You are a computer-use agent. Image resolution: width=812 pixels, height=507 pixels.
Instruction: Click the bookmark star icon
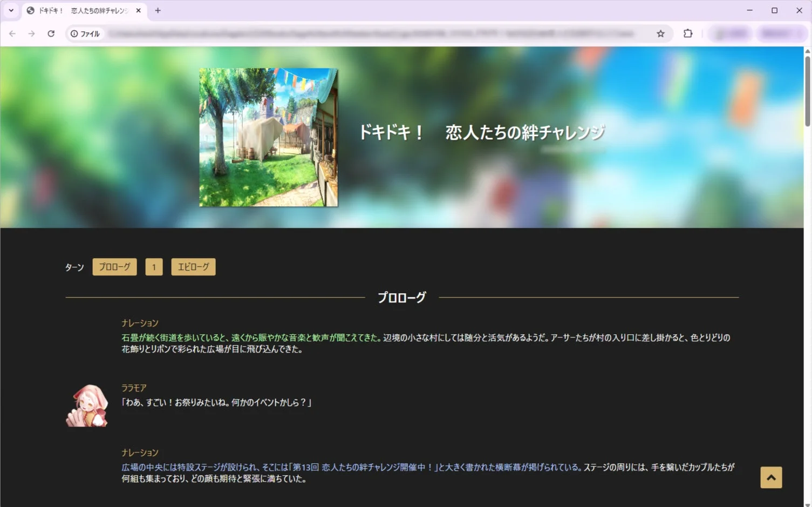(660, 33)
